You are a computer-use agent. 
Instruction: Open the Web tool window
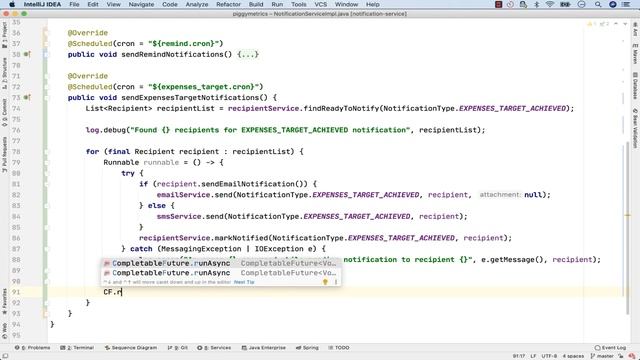click(4, 331)
